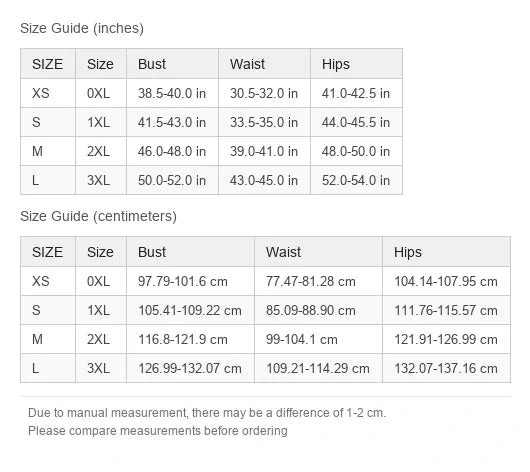530x472 pixels.
Task: Select the Waist header in centimeters table
Action: [x=318, y=252]
